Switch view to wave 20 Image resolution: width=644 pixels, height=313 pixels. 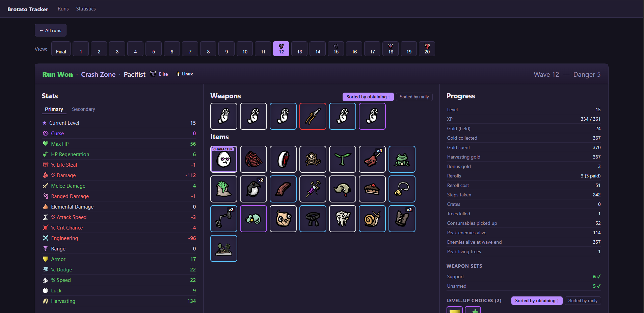click(x=427, y=49)
